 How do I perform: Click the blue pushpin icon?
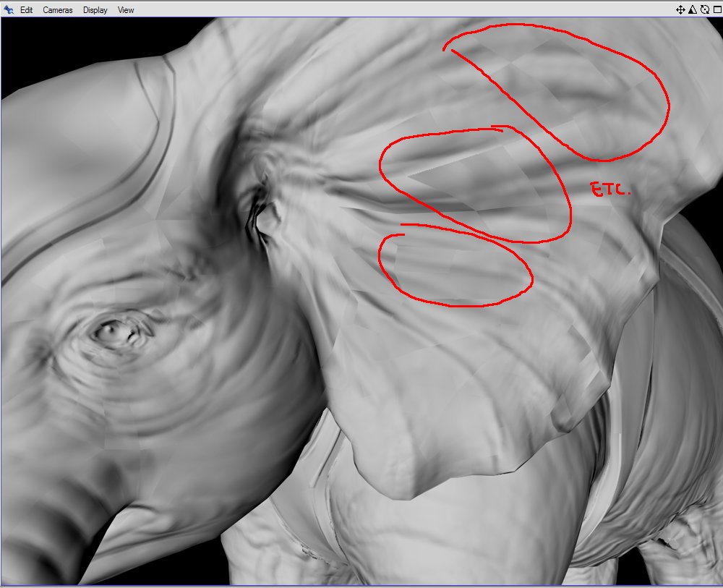(9, 9)
